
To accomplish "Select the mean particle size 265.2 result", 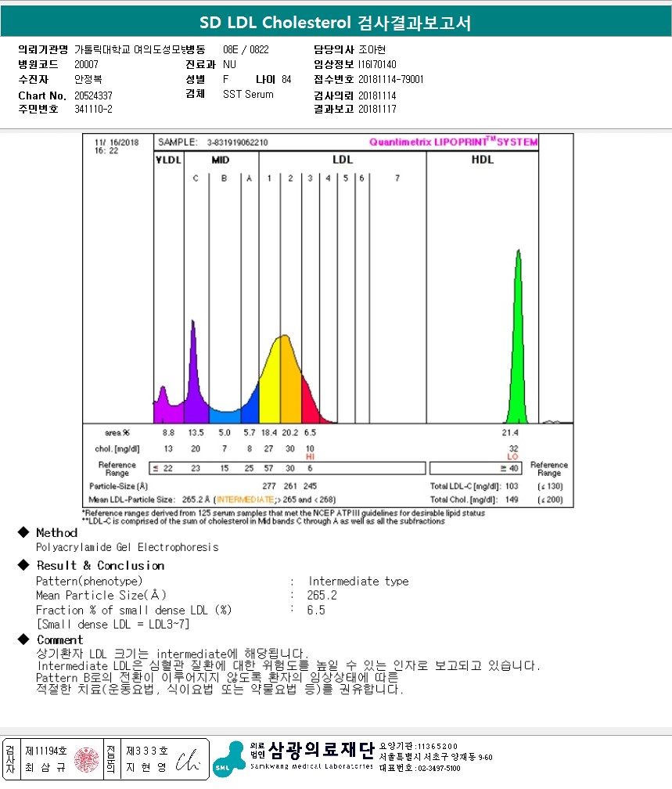I will pos(322,595).
